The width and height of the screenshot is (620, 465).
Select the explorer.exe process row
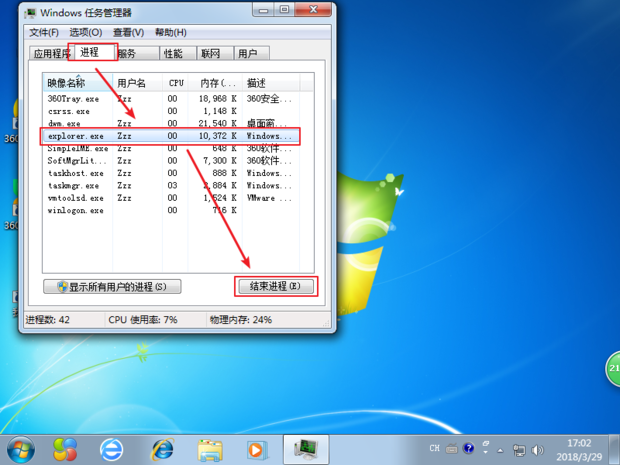point(171,136)
